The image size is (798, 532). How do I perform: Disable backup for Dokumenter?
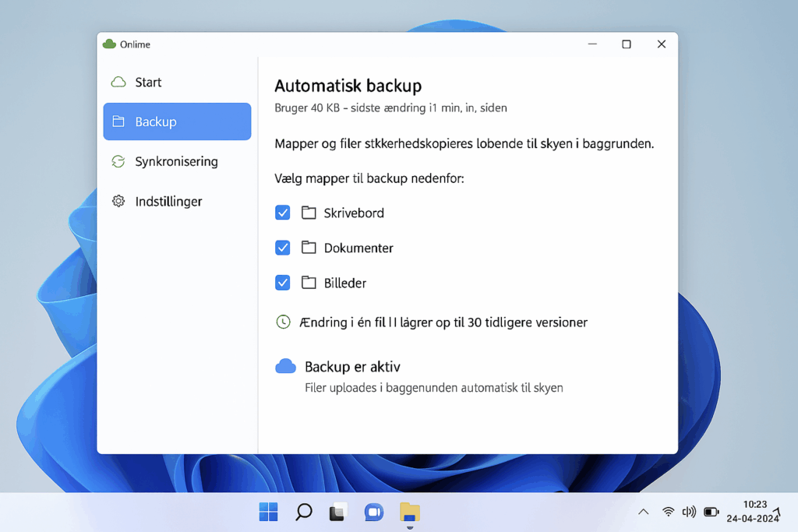click(x=282, y=248)
